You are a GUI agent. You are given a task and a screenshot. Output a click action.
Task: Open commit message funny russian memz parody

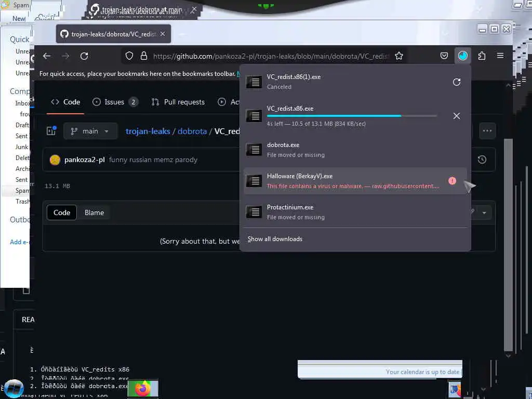coord(153,160)
